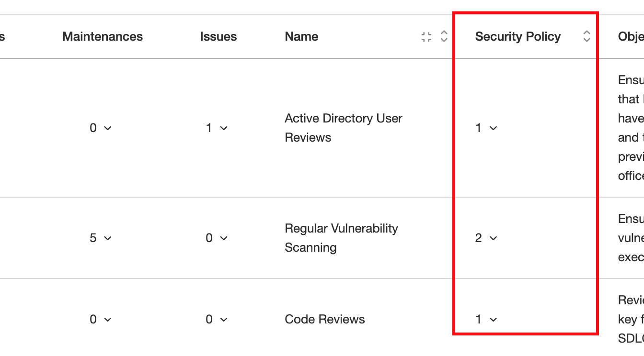Open Regular Vulnerability Scanning entry
This screenshot has height=356, width=644.
tap(341, 238)
